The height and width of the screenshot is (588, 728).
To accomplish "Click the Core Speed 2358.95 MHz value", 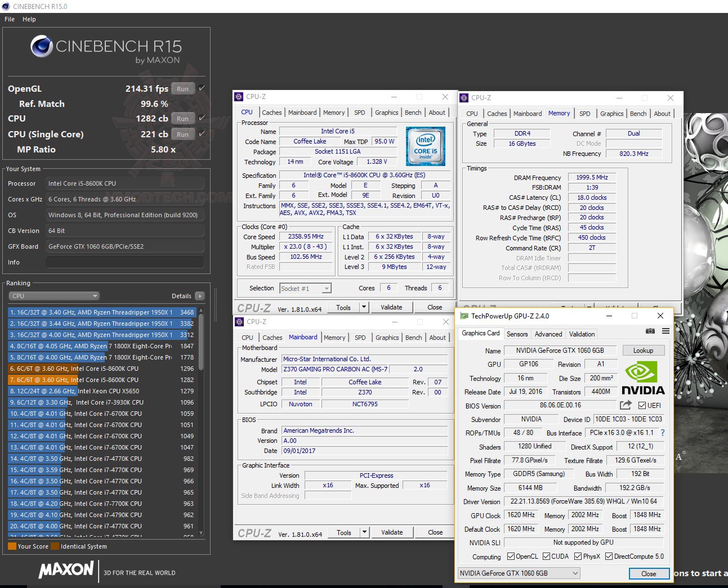I will 306,236.
